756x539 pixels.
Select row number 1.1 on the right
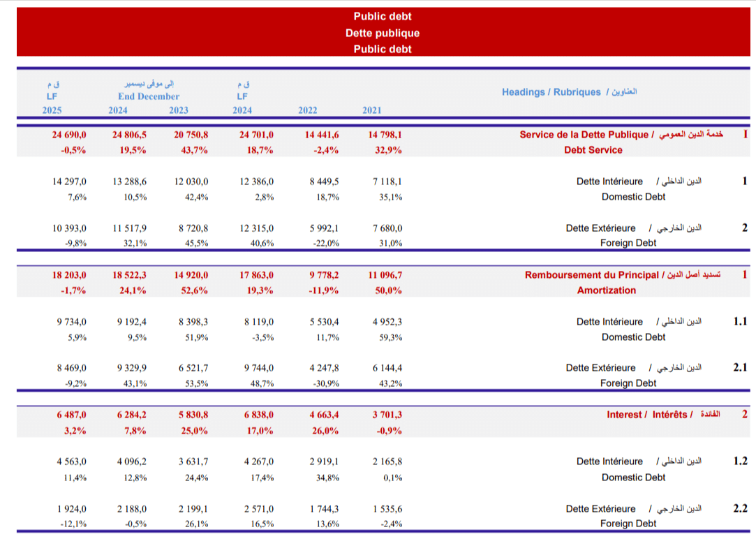click(740, 322)
